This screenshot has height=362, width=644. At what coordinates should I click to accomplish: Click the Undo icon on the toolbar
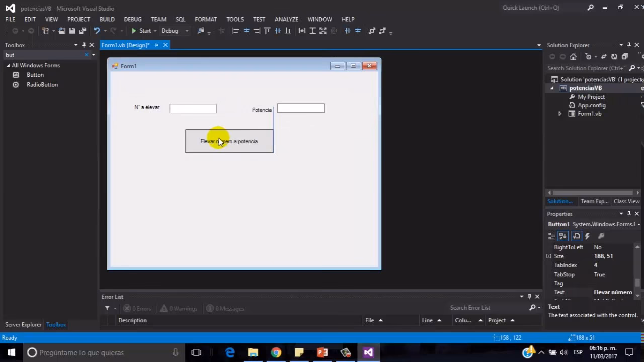click(96, 31)
